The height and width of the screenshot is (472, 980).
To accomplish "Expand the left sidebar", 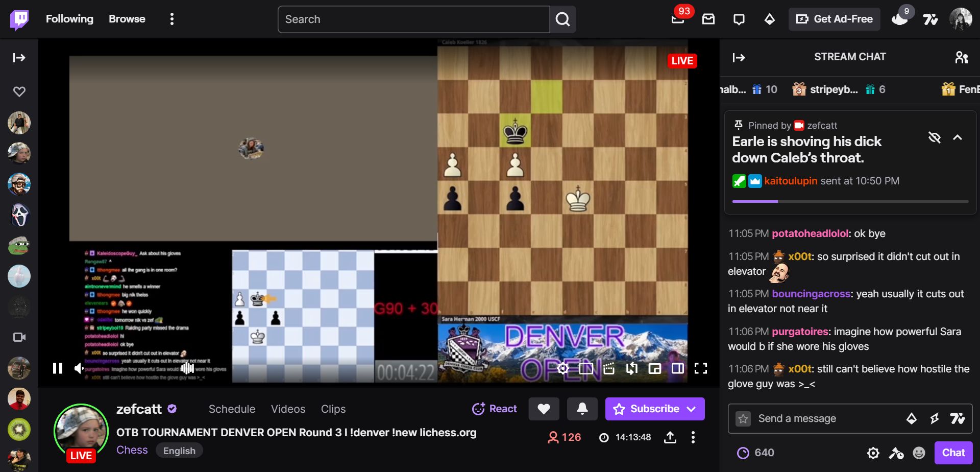I will [19, 57].
